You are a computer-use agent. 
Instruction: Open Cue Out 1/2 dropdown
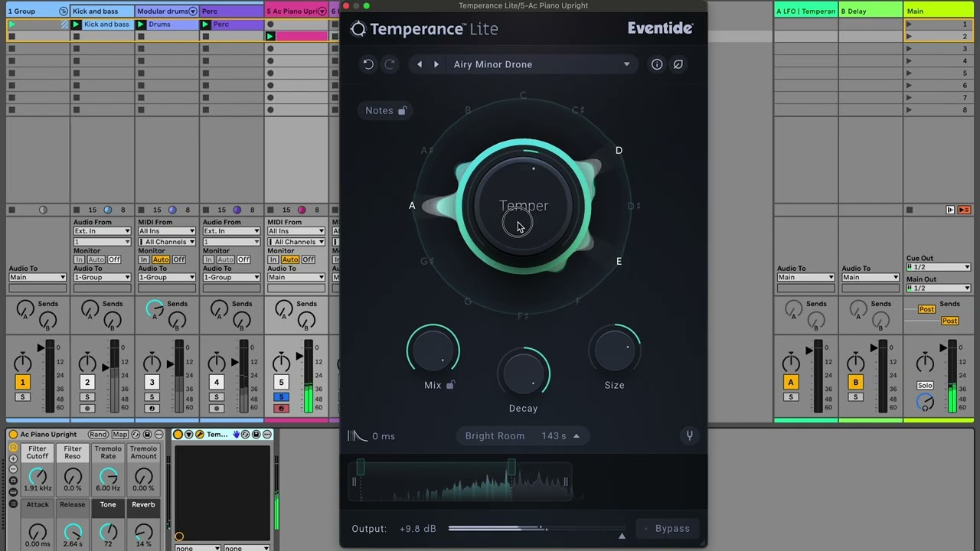pyautogui.click(x=939, y=267)
